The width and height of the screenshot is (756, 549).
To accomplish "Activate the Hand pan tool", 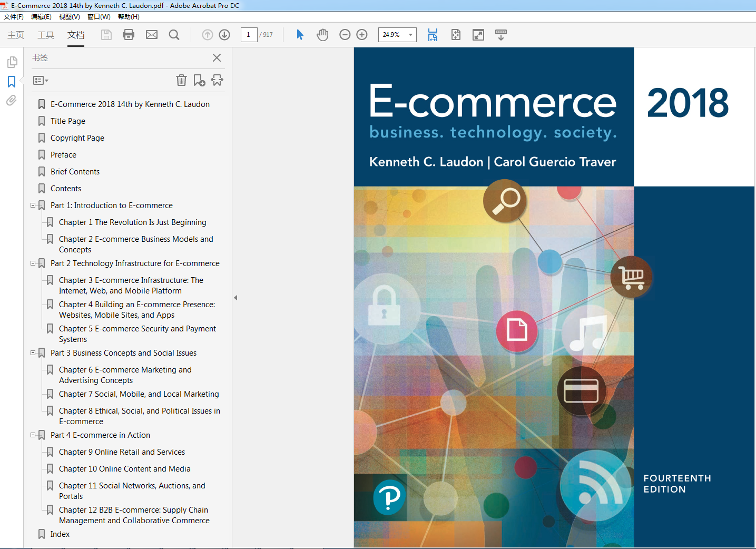I will (x=322, y=35).
